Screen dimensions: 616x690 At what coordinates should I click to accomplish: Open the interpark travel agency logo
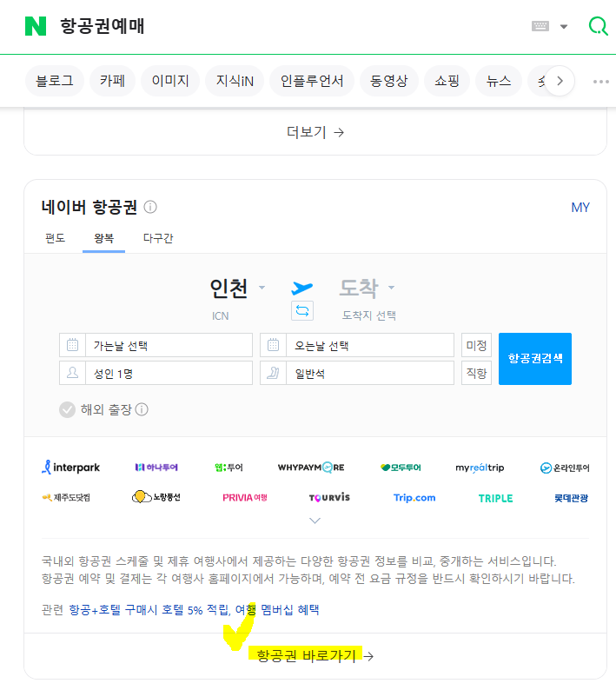(x=71, y=468)
